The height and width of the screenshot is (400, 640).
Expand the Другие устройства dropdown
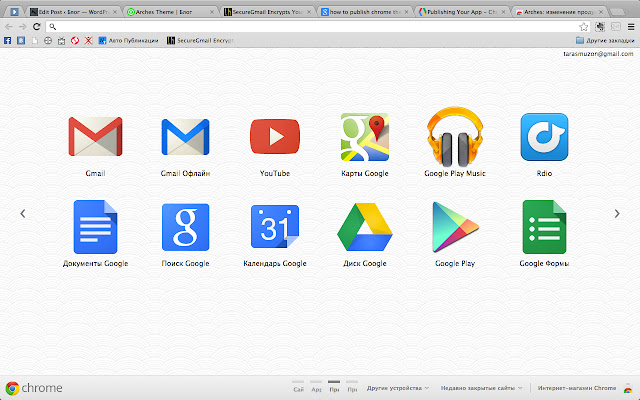(397, 388)
